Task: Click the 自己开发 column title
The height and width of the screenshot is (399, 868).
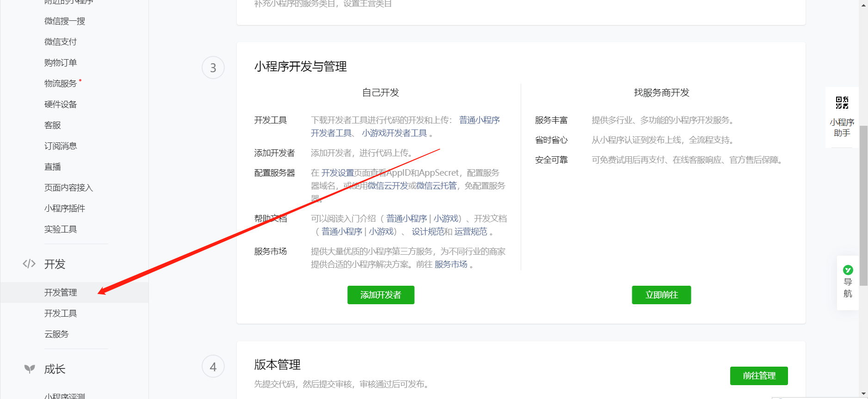Action: point(381,92)
